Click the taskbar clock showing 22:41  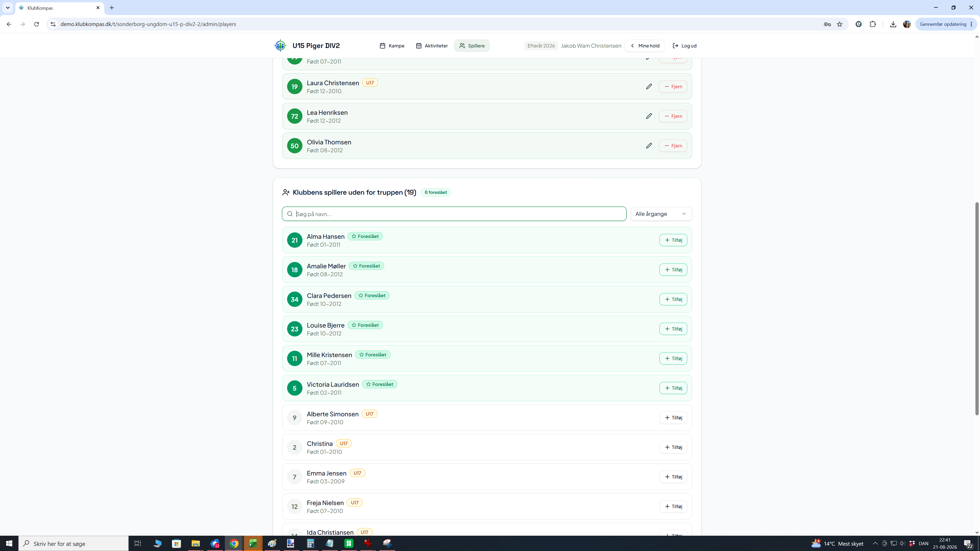point(945,543)
